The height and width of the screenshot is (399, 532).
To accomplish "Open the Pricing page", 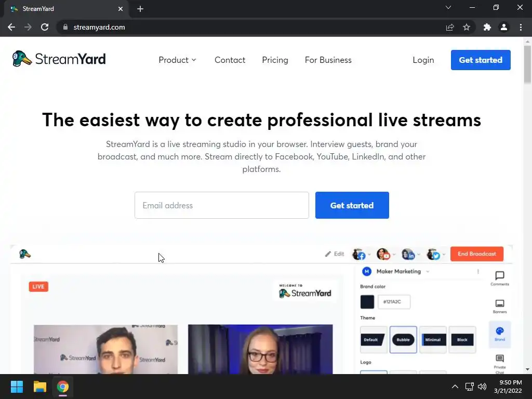I will point(275,60).
